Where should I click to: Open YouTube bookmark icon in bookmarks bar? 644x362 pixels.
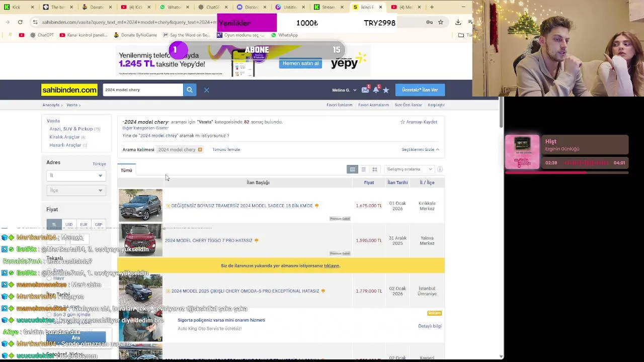coord(21,35)
